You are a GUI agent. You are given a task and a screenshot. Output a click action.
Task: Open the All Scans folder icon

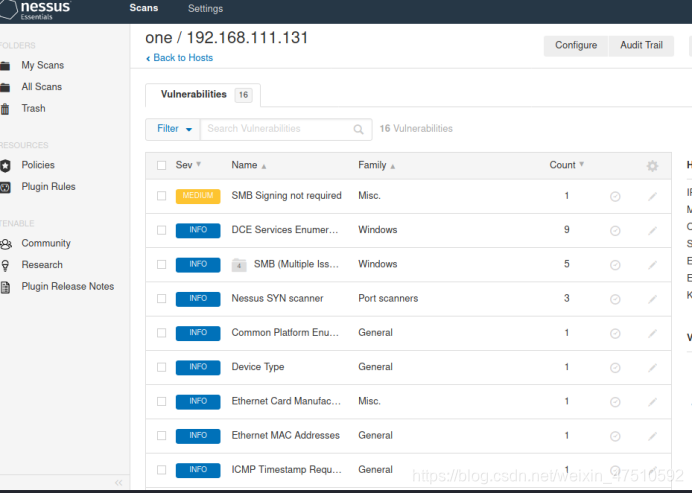(x=5, y=87)
